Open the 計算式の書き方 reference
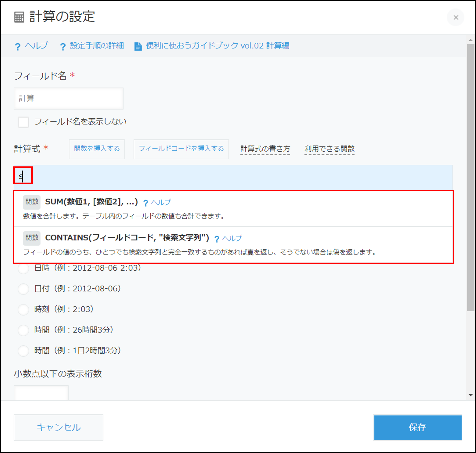The image size is (476, 453). [x=265, y=149]
